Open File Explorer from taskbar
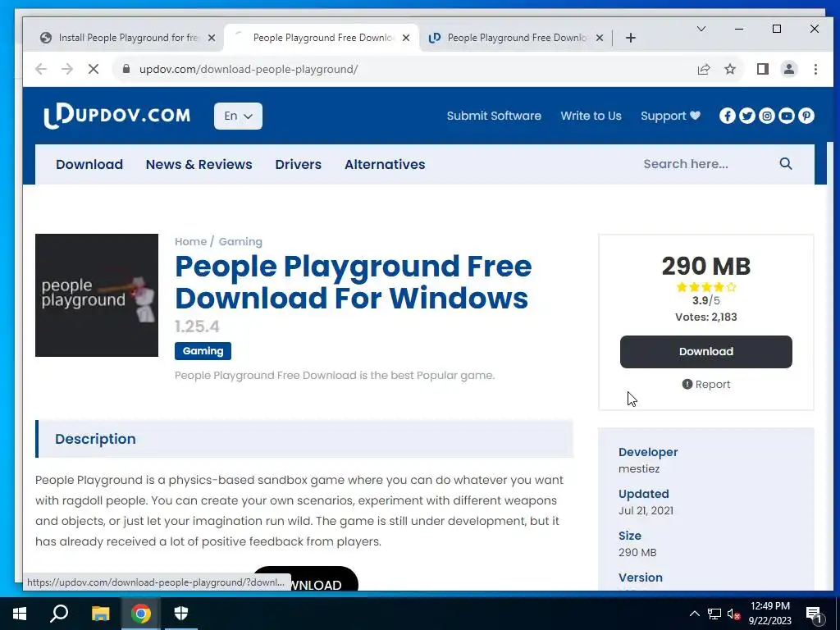This screenshot has height=630, width=840. click(100, 614)
